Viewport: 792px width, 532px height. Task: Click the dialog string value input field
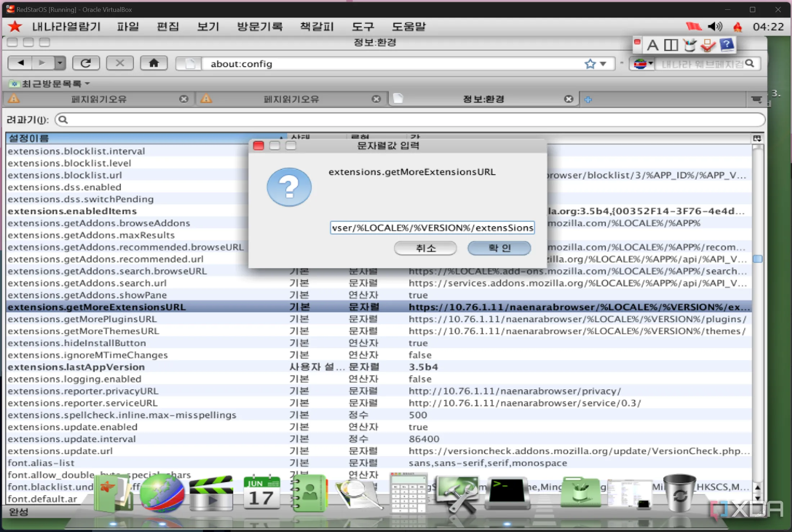(x=432, y=228)
